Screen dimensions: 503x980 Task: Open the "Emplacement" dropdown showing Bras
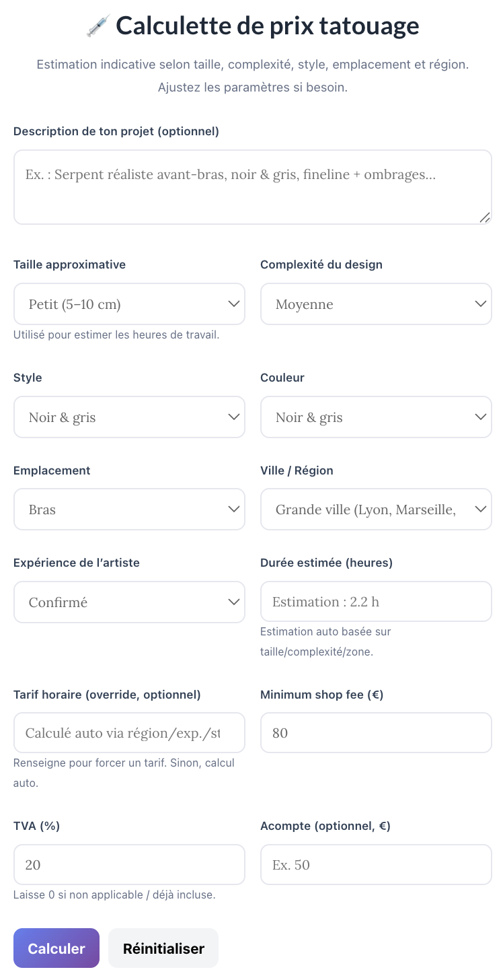coord(129,510)
